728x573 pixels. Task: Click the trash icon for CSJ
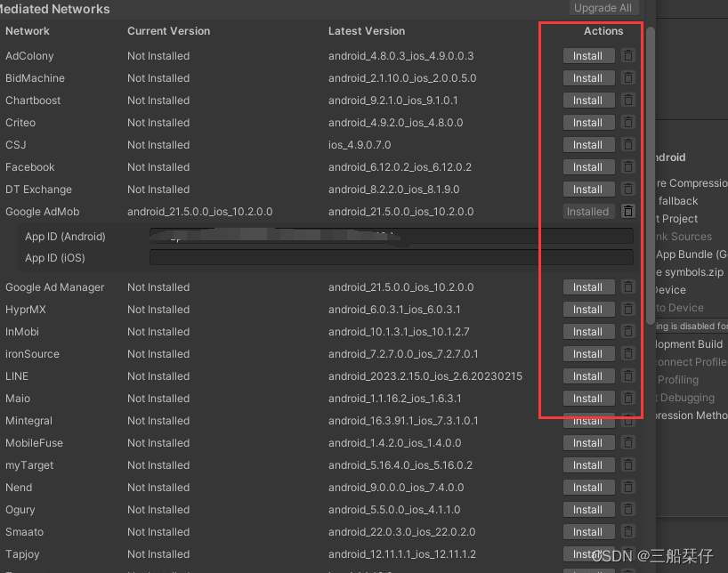(x=628, y=145)
